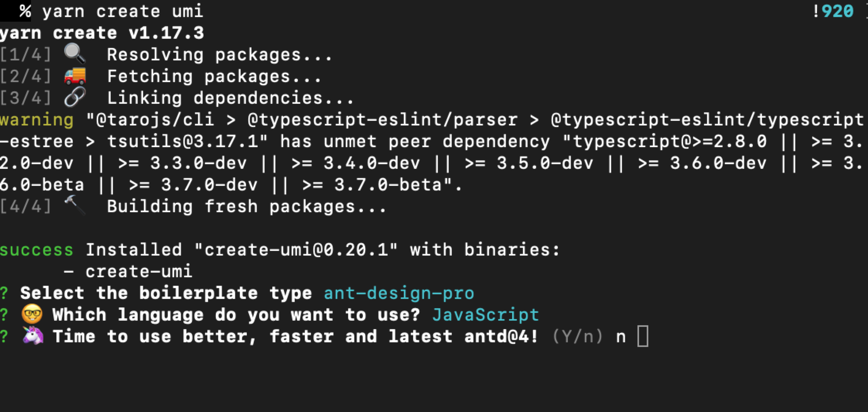Select the JavaScript language answer
Viewport: 868px width, 412px height.
(x=485, y=314)
